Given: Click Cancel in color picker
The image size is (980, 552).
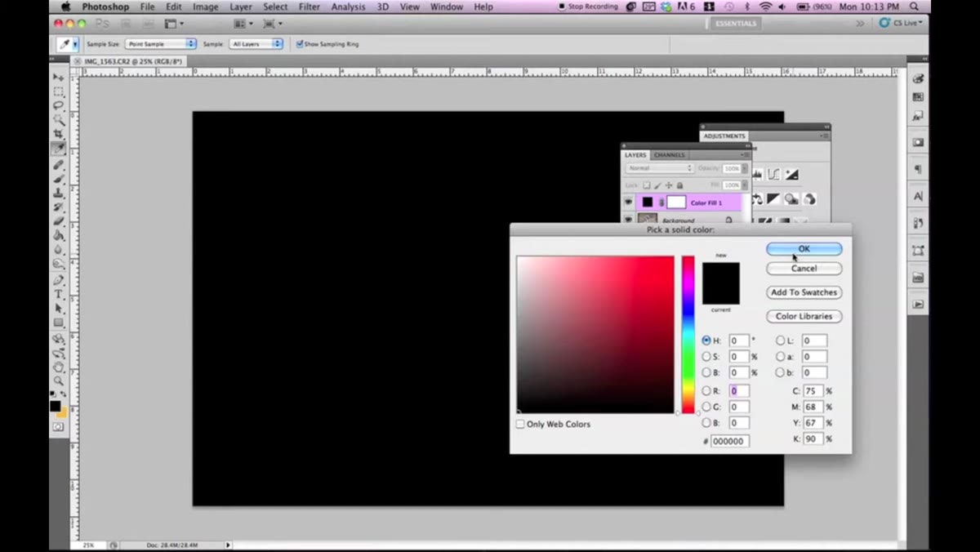Looking at the screenshot, I should tap(804, 268).
